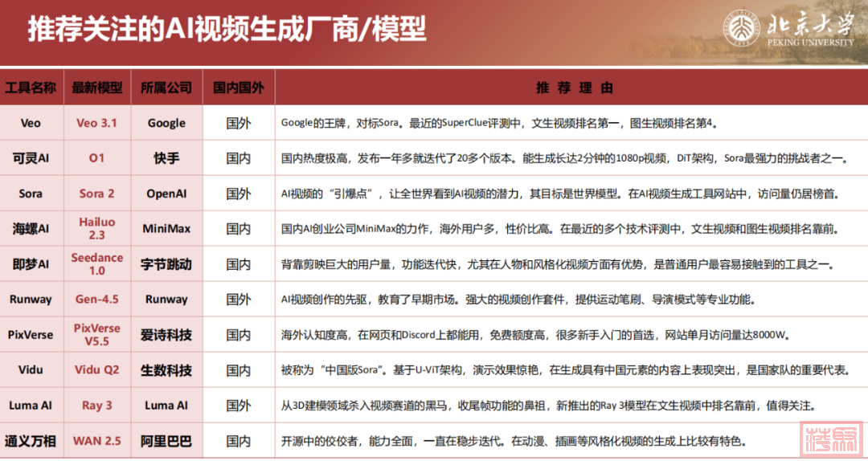Click the Veo 3.1 model cell
The image size is (868, 461).
(97, 123)
